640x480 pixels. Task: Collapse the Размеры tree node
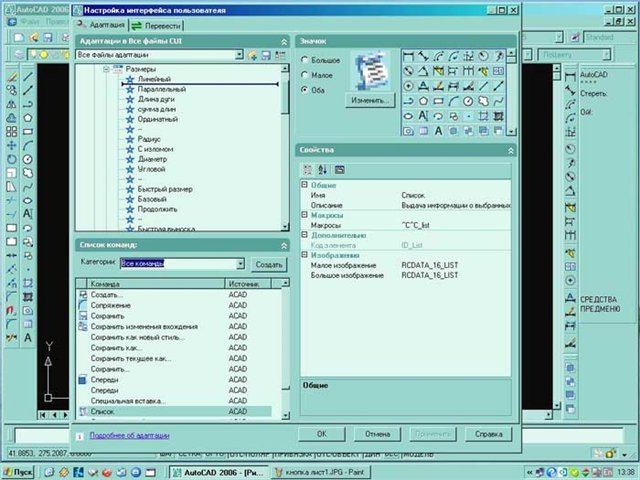[107, 69]
